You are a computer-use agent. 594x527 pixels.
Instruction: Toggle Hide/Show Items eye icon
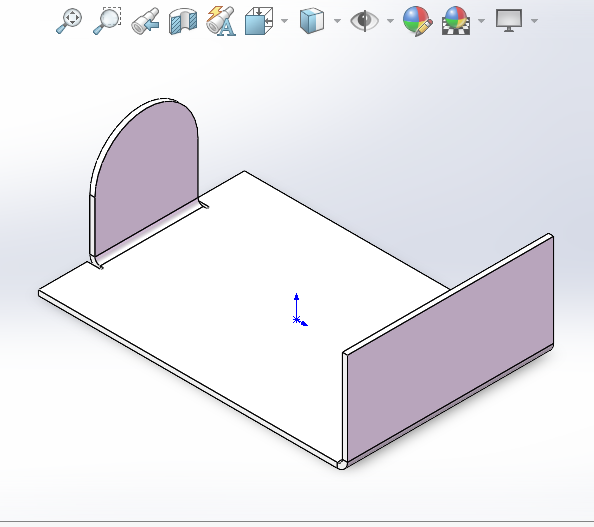click(364, 21)
